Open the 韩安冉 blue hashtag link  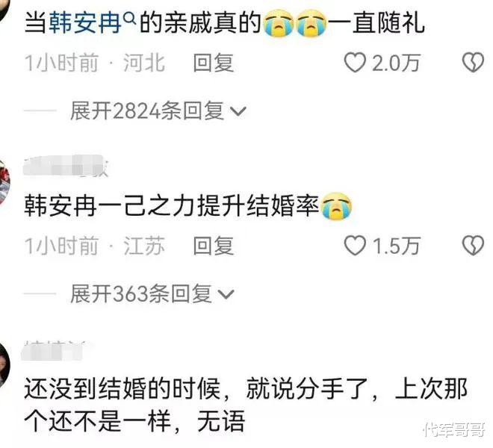(x=85, y=23)
